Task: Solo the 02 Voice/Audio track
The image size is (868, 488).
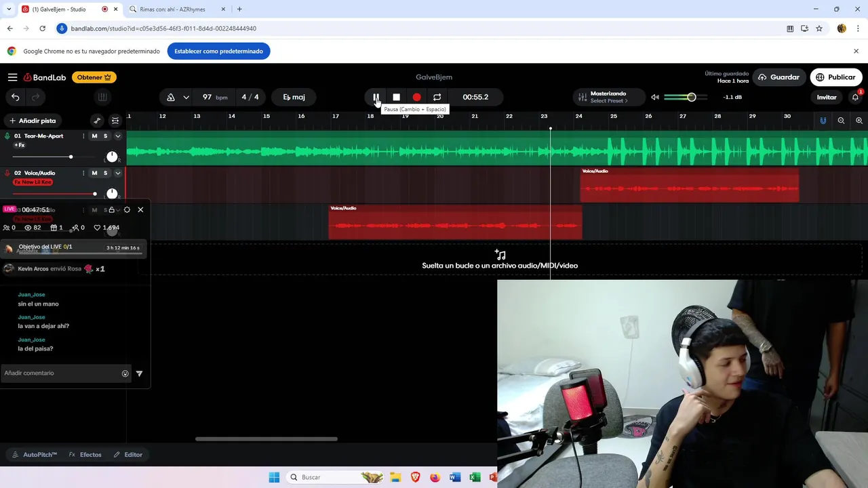Action: tap(105, 173)
